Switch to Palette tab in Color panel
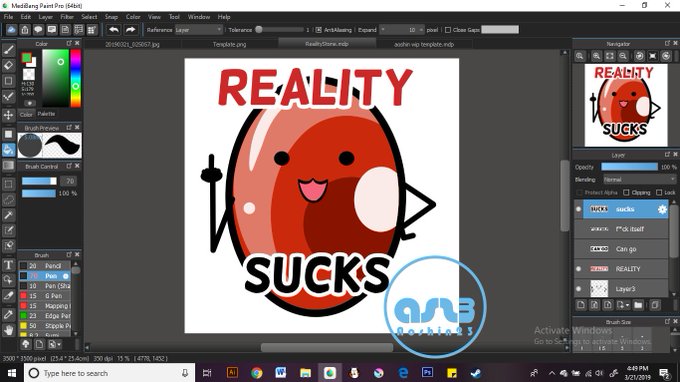The height and width of the screenshot is (382, 680). point(46,114)
